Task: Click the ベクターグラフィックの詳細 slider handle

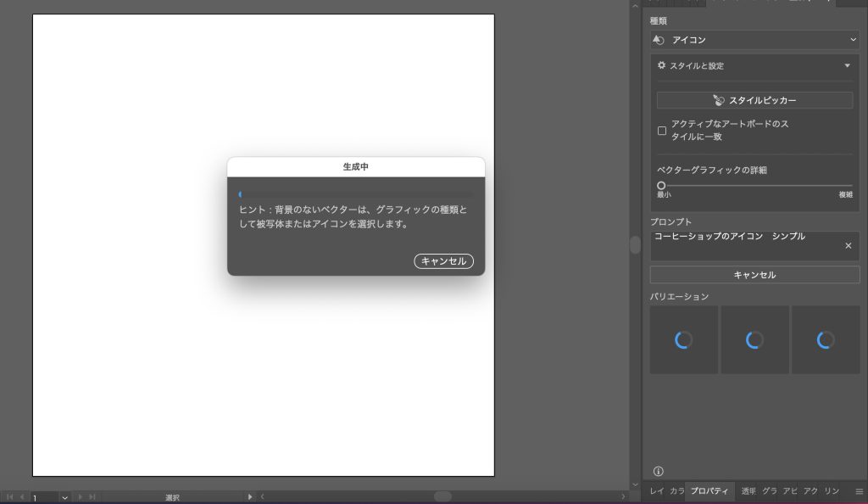Action: [661, 186]
